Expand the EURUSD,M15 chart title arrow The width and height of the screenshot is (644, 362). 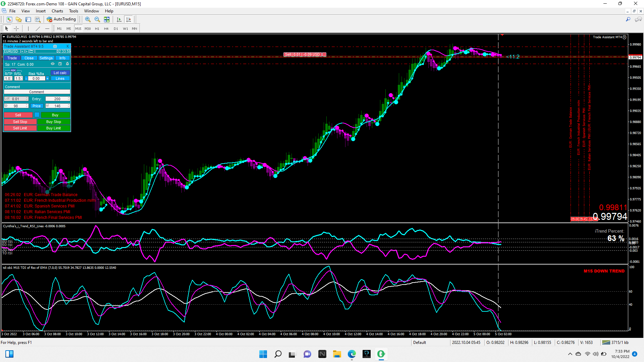(x=4, y=37)
